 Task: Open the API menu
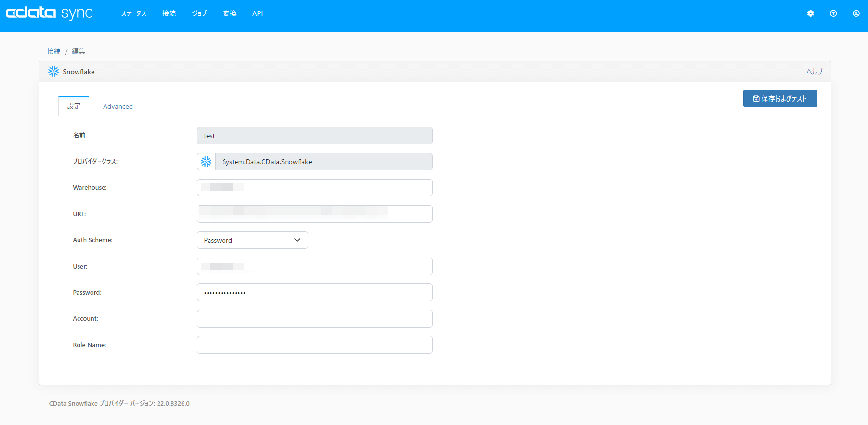coord(258,13)
